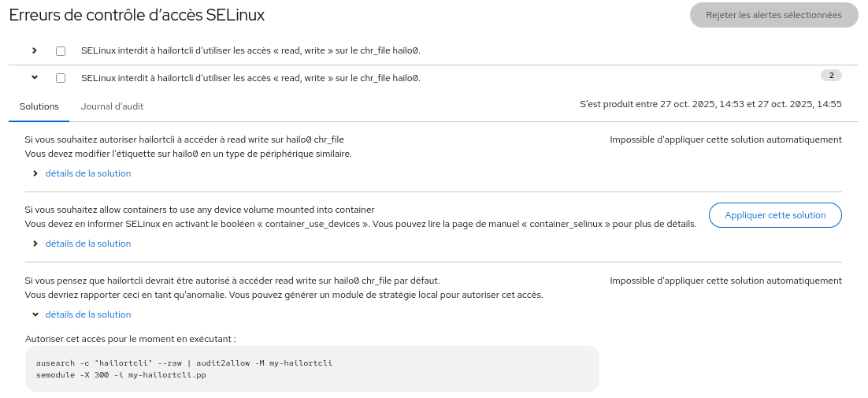Open détails de la solution for étiquette fix
This screenshot has width=868, height=398.
coord(88,173)
